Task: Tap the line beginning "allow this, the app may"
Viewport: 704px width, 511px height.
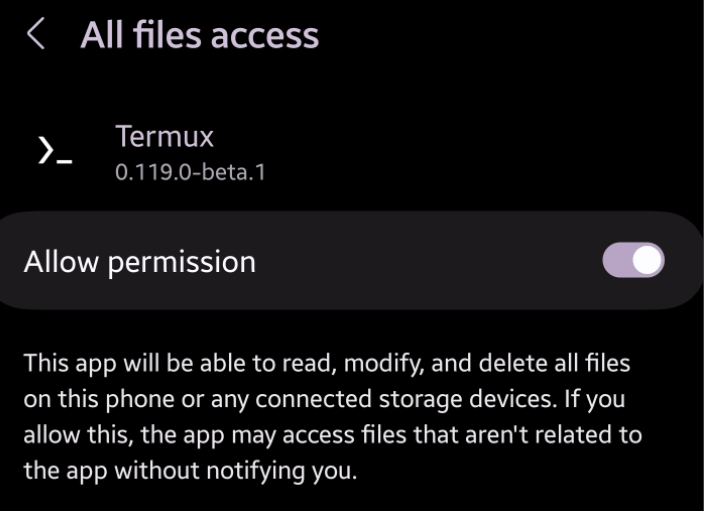Action: click(333, 436)
